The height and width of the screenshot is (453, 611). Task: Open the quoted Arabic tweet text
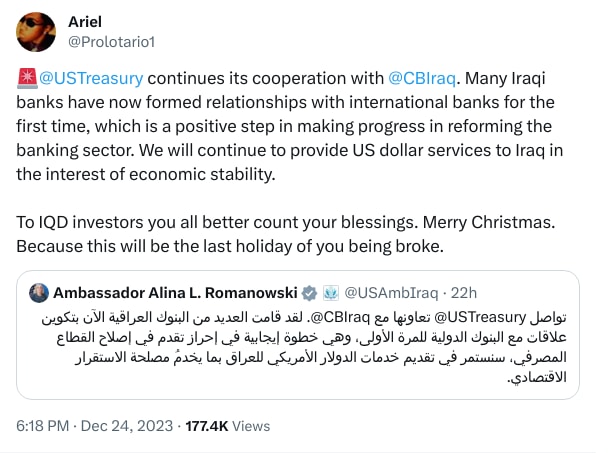click(304, 347)
